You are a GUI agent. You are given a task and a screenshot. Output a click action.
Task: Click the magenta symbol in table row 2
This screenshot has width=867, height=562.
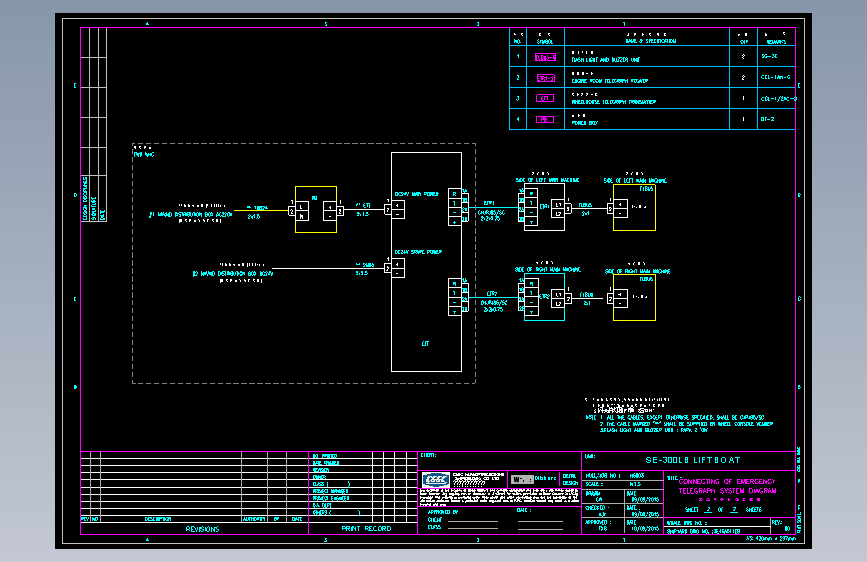point(545,78)
